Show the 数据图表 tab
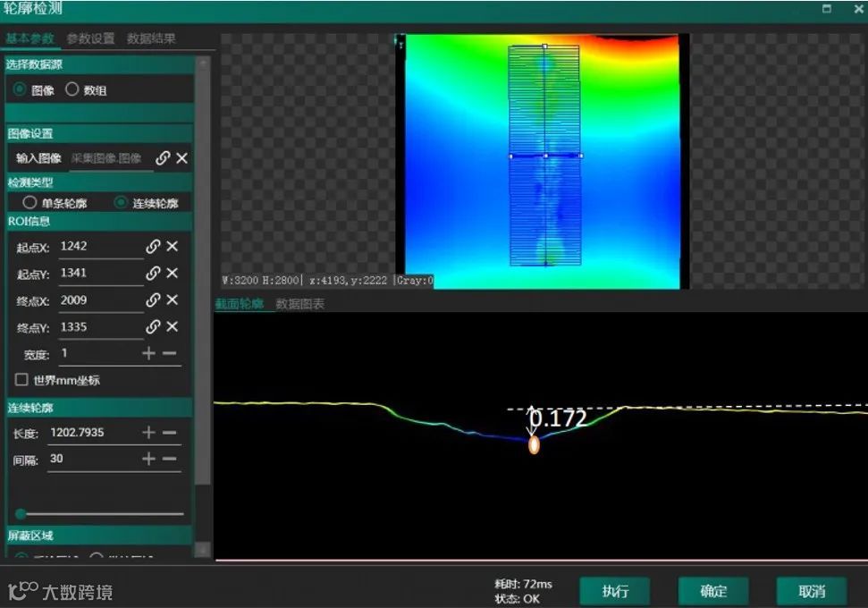The width and height of the screenshot is (868, 608). click(x=300, y=303)
